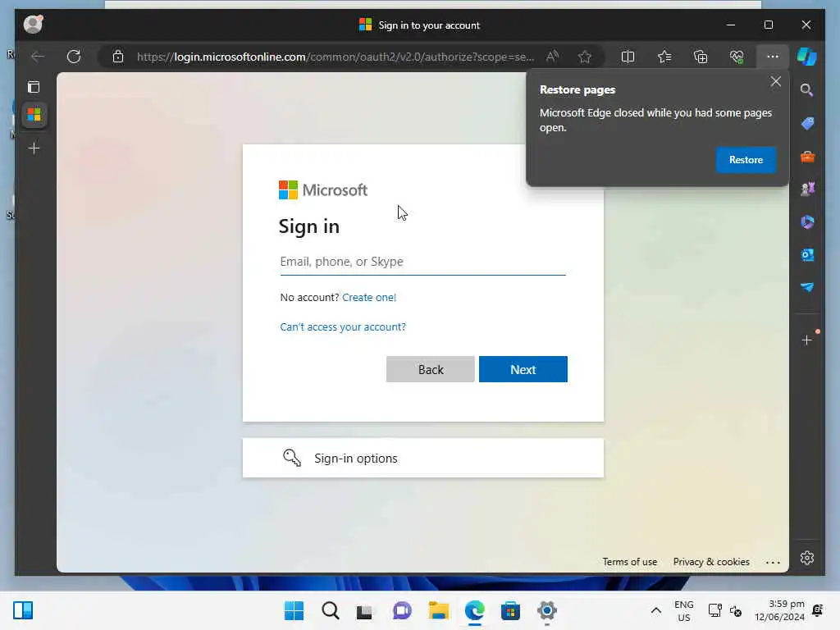Open taskbar Search
This screenshot has height=630, width=840.
(x=330, y=610)
